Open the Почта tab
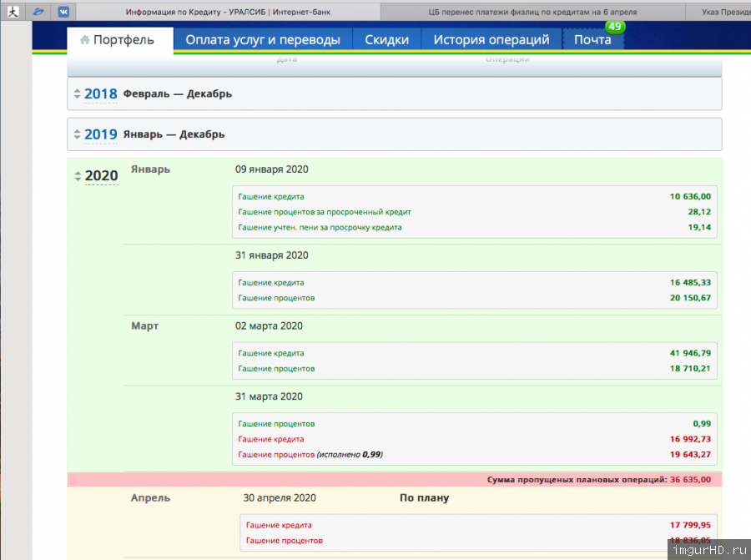751x560 pixels. point(593,40)
